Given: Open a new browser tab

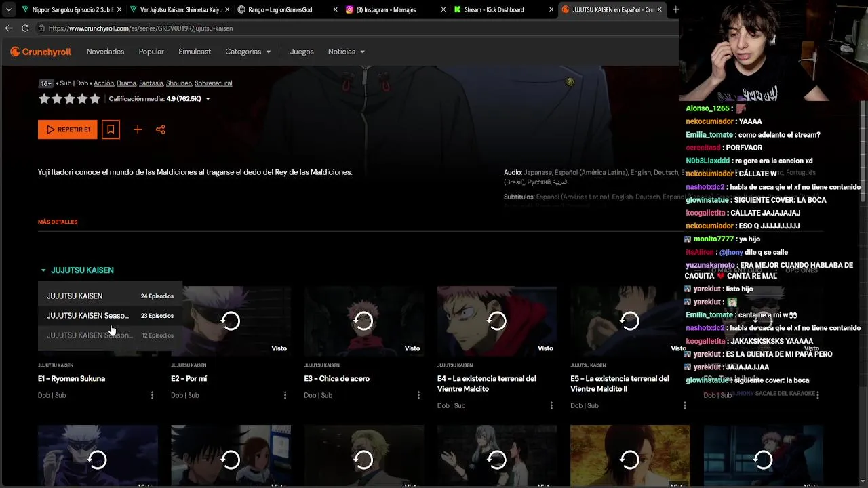Looking at the screenshot, I should click(675, 9).
